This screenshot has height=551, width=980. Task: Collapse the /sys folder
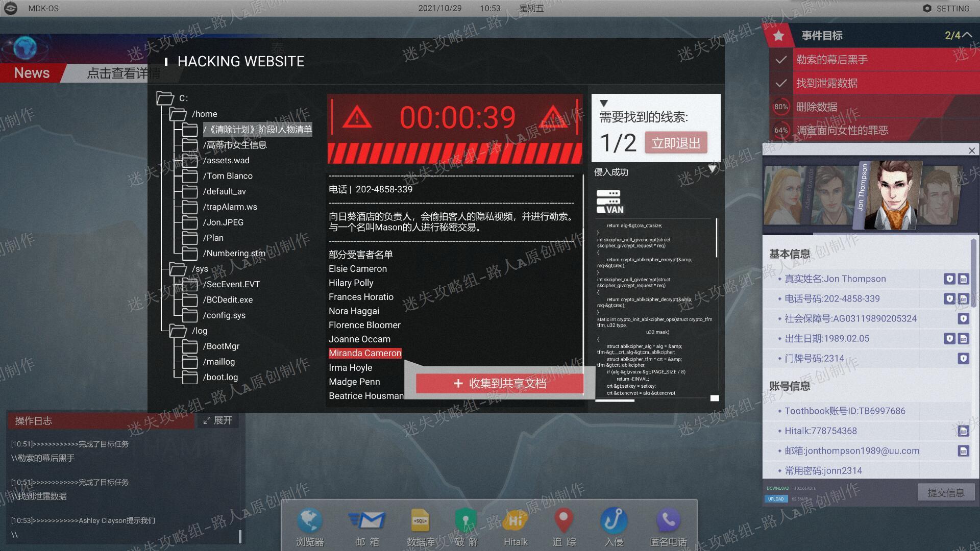click(x=178, y=268)
